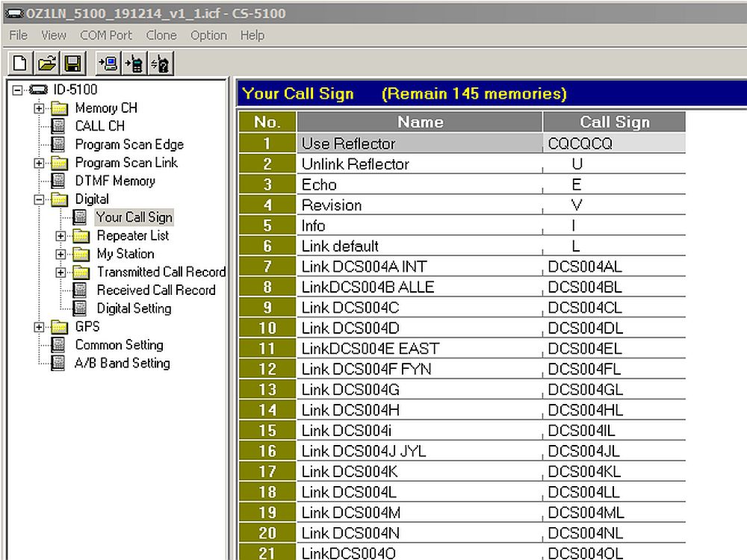Click the Link DCS004A INT name cell
The image size is (747, 560).
tap(420, 267)
